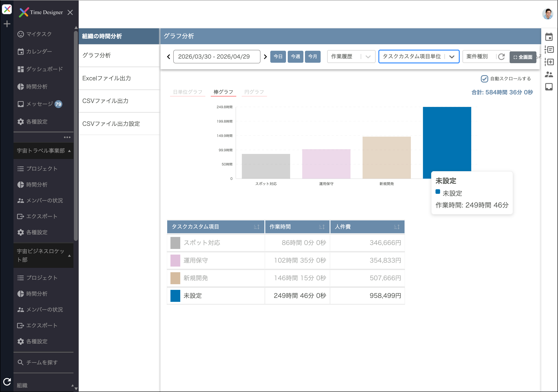The image size is (558, 392).
Task: Open the タスクカスタム項目単位 dropdown
Action: point(419,57)
